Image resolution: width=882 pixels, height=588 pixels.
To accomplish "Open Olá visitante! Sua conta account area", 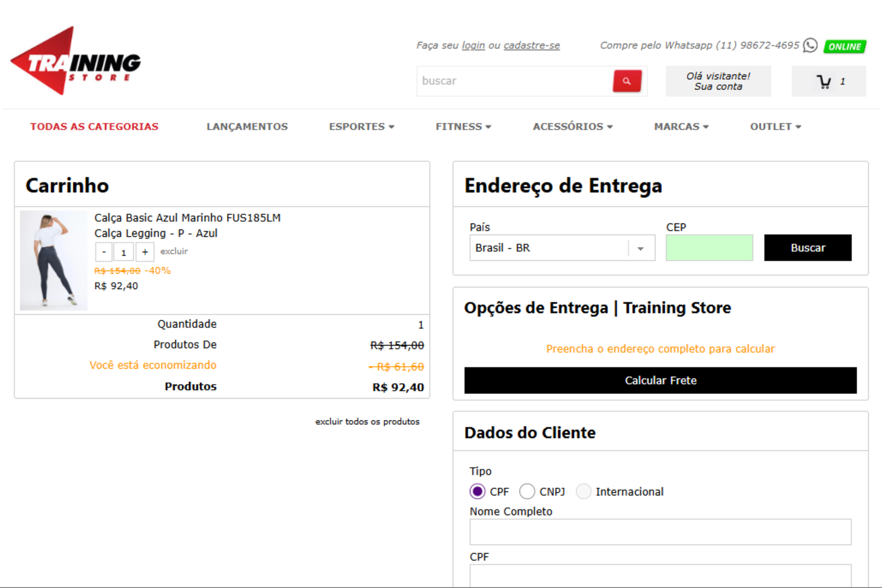I will coord(718,81).
